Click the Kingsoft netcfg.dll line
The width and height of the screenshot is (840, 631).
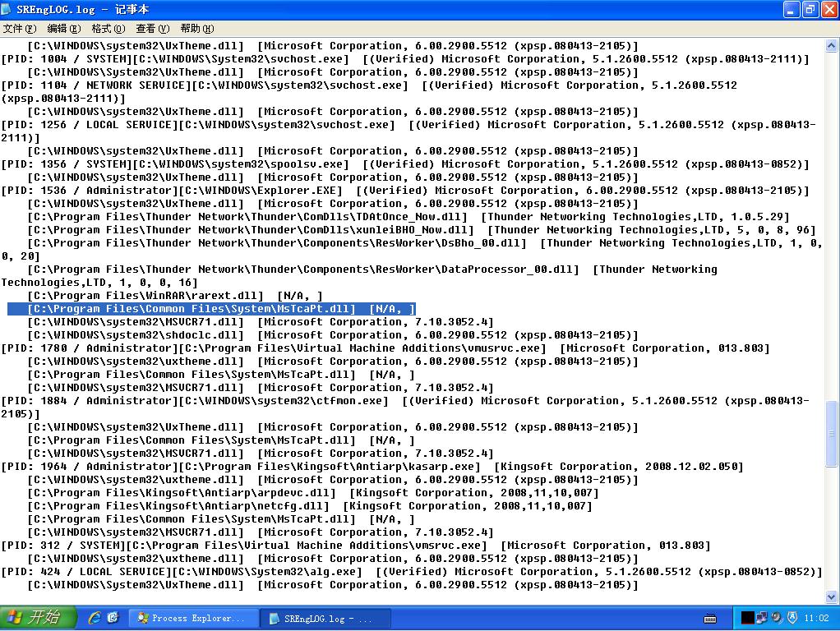(310, 506)
